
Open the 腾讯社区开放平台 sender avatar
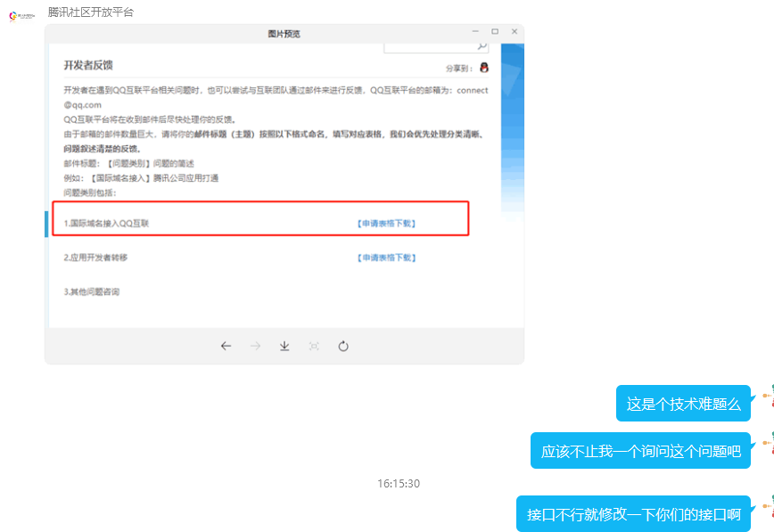click(22, 17)
